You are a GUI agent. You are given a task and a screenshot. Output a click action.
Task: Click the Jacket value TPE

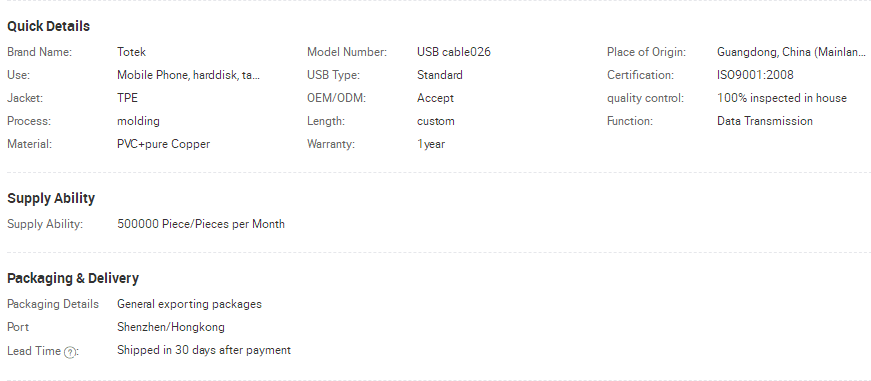click(x=127, y=98)
